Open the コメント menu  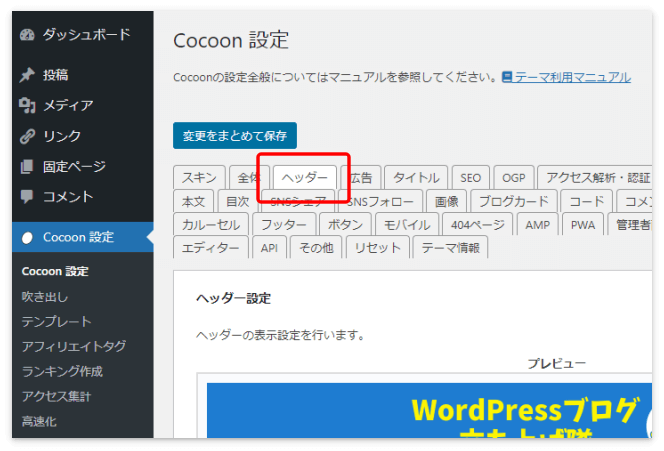(83, 196)
